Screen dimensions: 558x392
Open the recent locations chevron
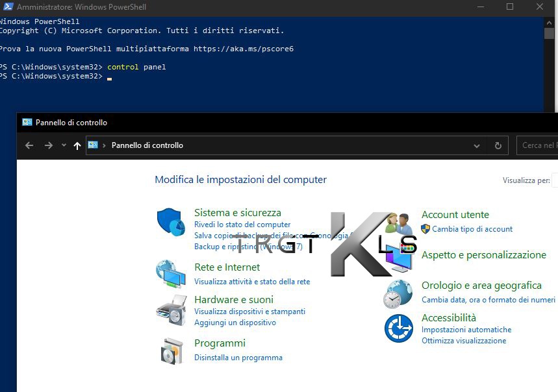pyautogui.click(x=64, y=145)
